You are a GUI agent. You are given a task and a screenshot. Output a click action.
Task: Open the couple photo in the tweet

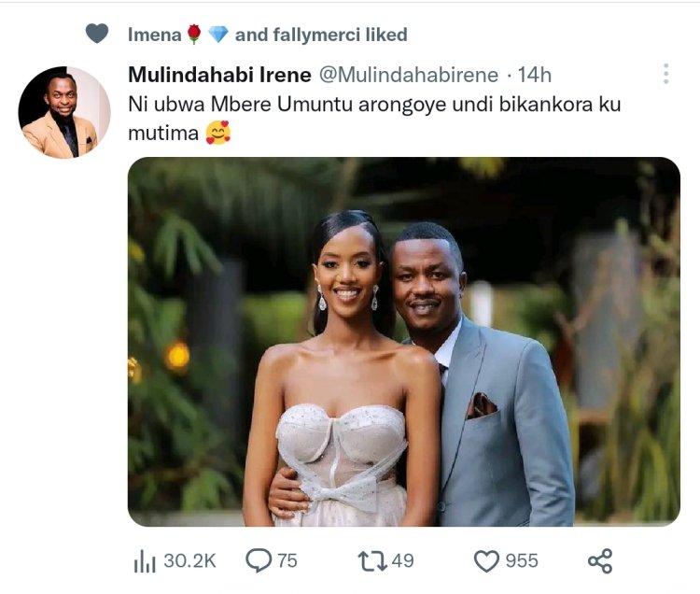[x=403, y=341]
